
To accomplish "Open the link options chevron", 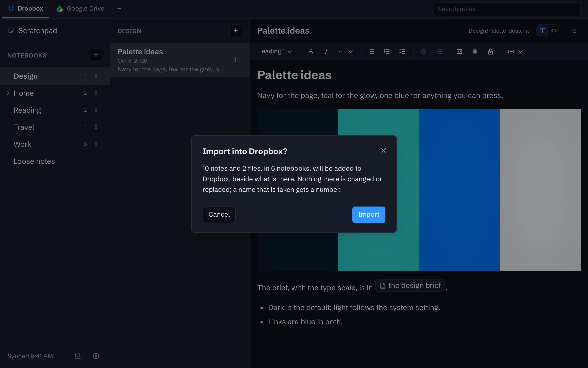I will pos(520,52).
